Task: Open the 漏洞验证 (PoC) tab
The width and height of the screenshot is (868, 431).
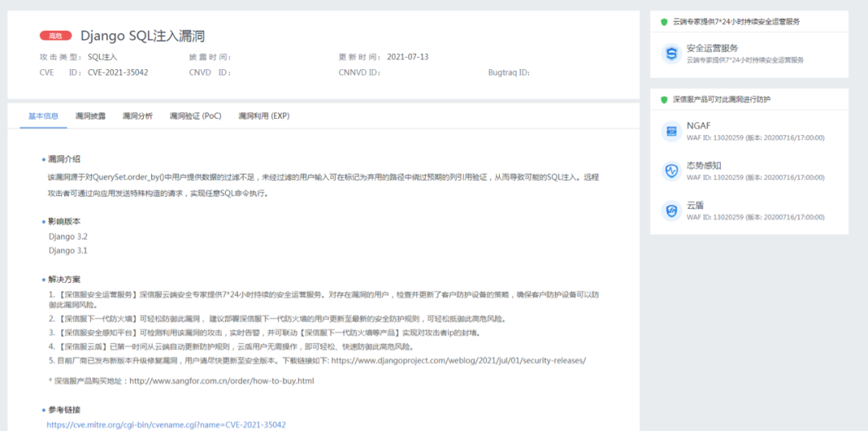Action: point(195,116)
